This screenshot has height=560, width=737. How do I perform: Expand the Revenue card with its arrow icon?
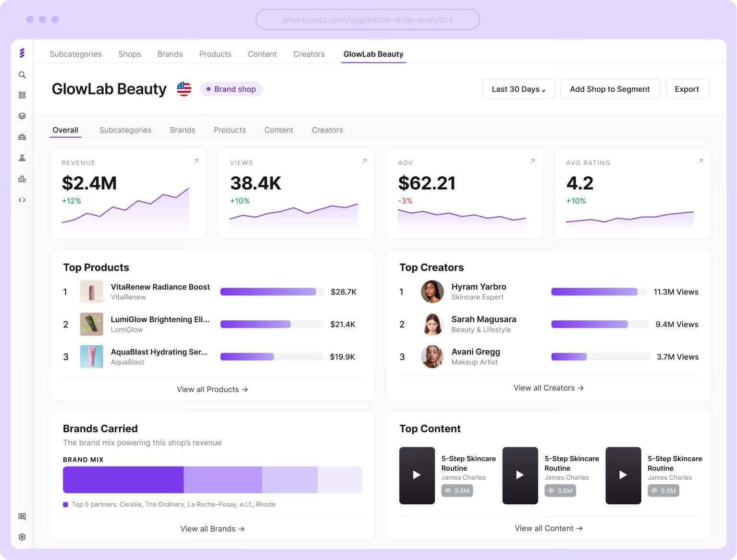coord(196,161)
